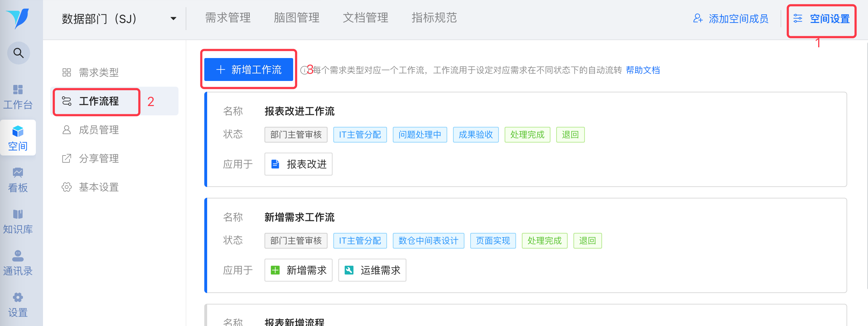This screenshot has height=326, width=868.
Task: Click the 新增工作流 button
Action: (x=249, y=69)
